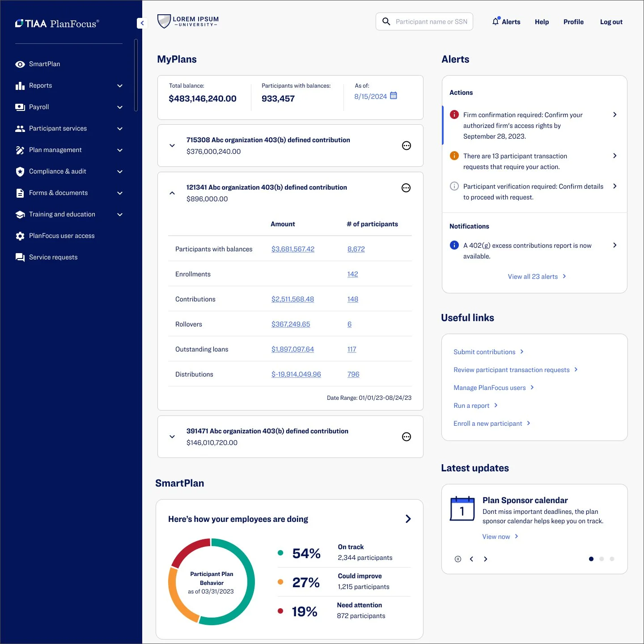
Task: Select Service requests in sidebar
Action: pyautogui.click(x=53, y=258)
